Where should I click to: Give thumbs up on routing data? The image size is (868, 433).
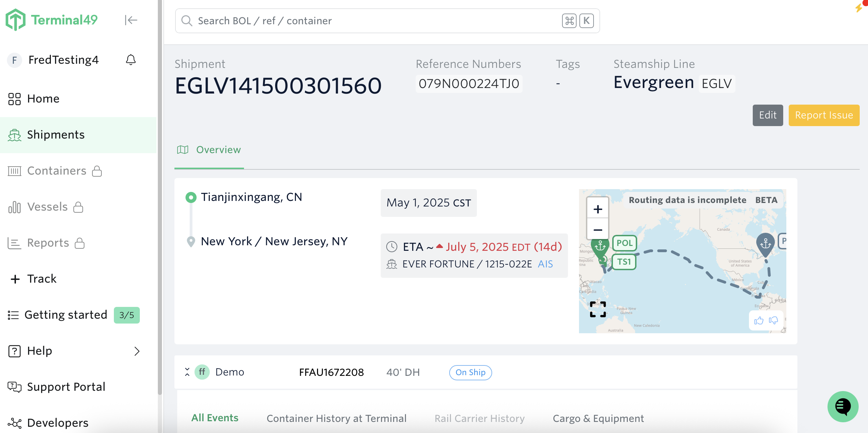tap(759, 320)
